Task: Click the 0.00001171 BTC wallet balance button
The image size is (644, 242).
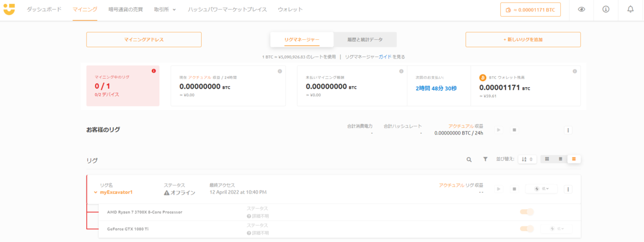Action: pyautogui.click(x=530, y=10)
